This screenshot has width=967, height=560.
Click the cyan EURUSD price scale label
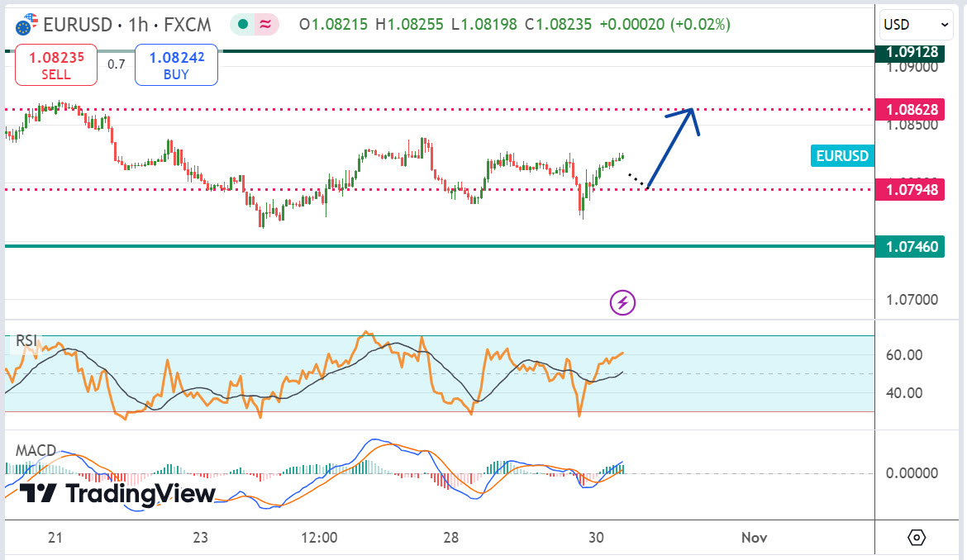coord(842,155)
